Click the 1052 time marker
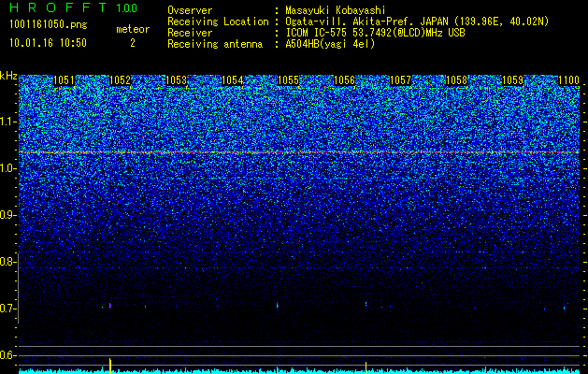This screenshot has height=374, width=588. point(120,80)
